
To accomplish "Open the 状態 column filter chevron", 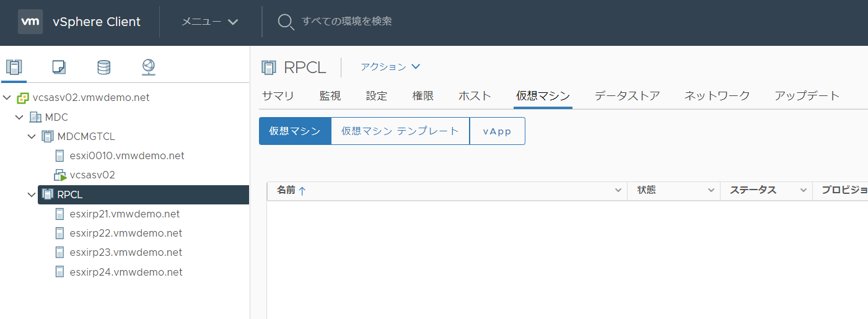I will click(x=711, y=191).
